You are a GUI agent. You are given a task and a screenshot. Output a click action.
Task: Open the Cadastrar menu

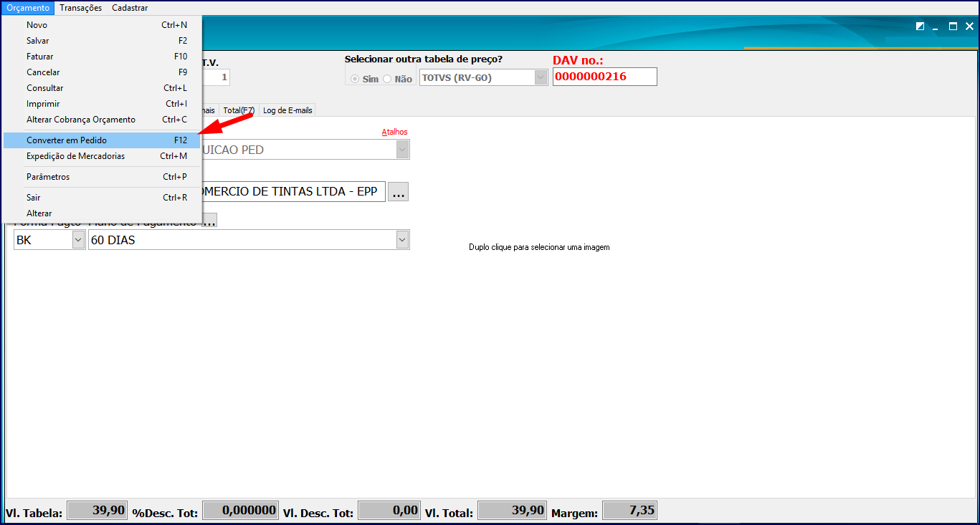(x=130, y=8)
